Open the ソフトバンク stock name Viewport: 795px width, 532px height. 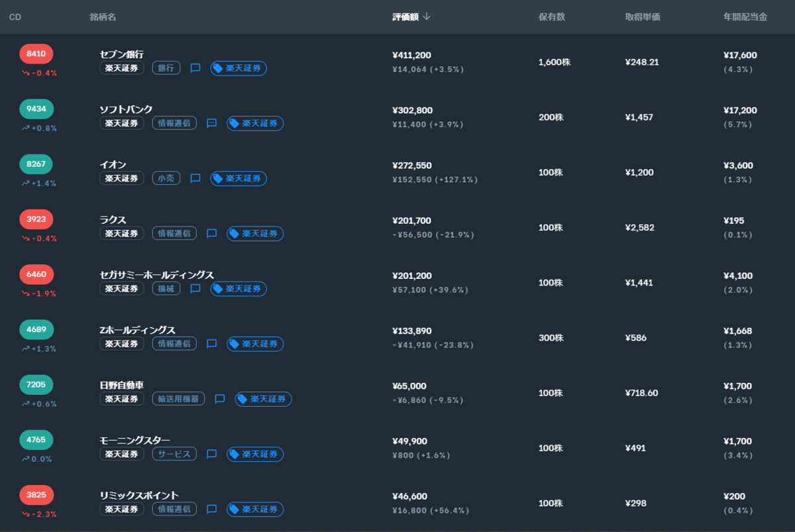coord(126,109)
